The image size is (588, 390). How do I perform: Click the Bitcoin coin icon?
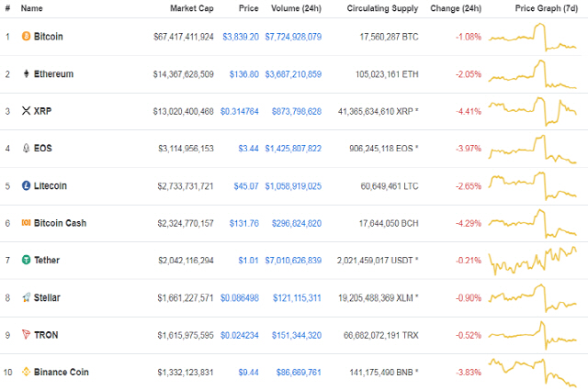click(26, 37)
